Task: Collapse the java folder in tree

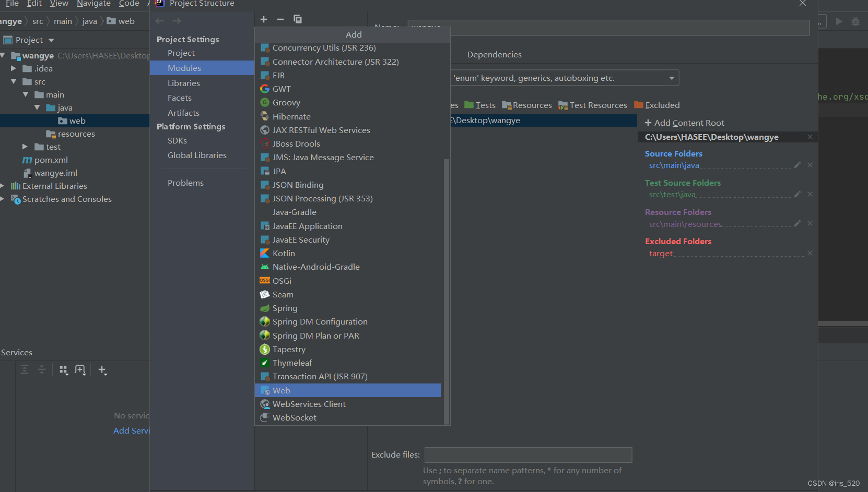Action: tap(37, 107)
